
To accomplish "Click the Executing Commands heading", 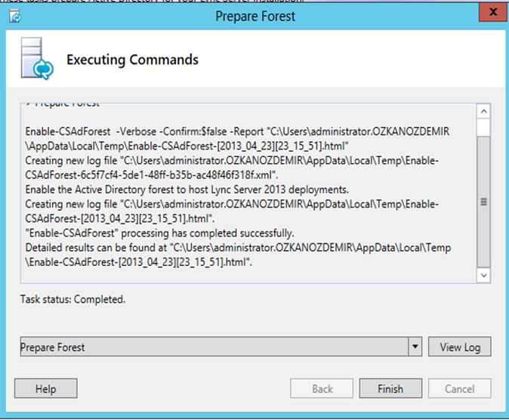I will [x=132, y=60].
